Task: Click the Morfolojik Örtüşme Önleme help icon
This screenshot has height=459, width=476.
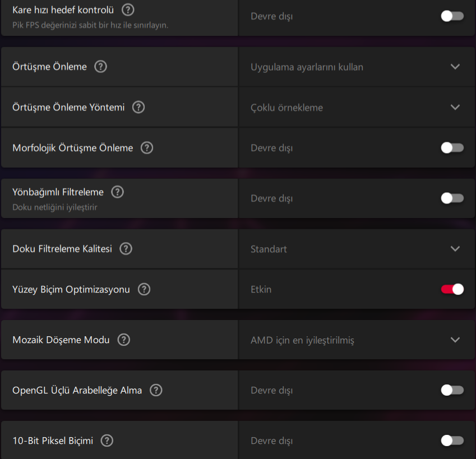Action: (146, 148)
